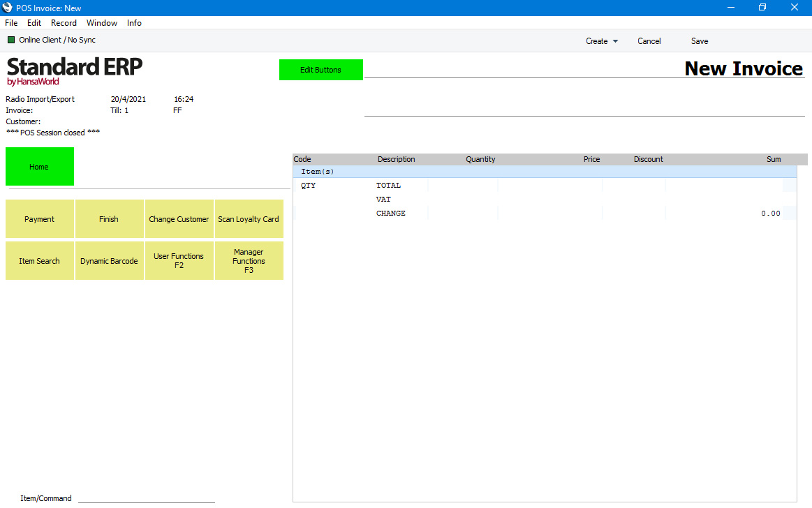The height and width of the screenshot is (508, 812).
Task: Choose Scan Loyalty Card
Action: (x=249, y=219)
